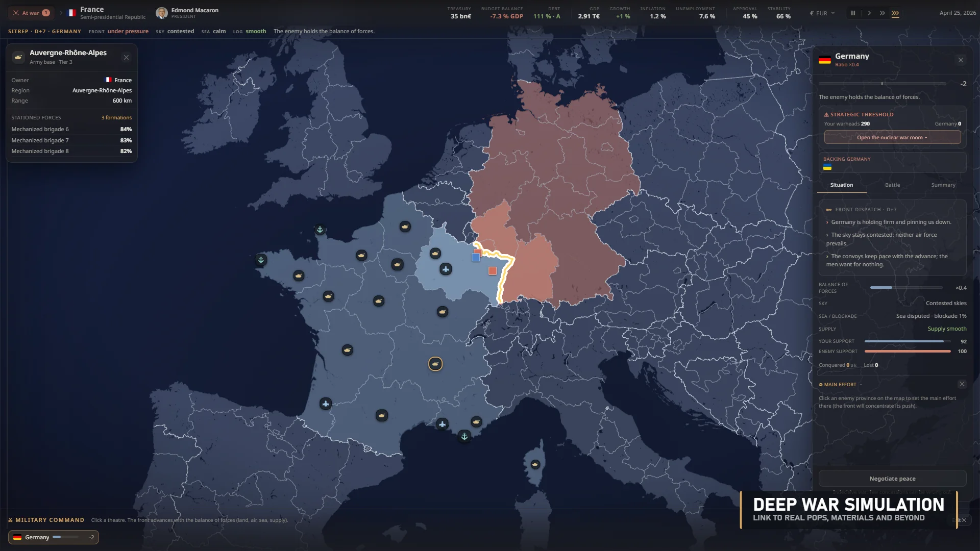Select the army base icon in Occitanie
The height and width of the screenshot is (551, 980).
[382, 415]
